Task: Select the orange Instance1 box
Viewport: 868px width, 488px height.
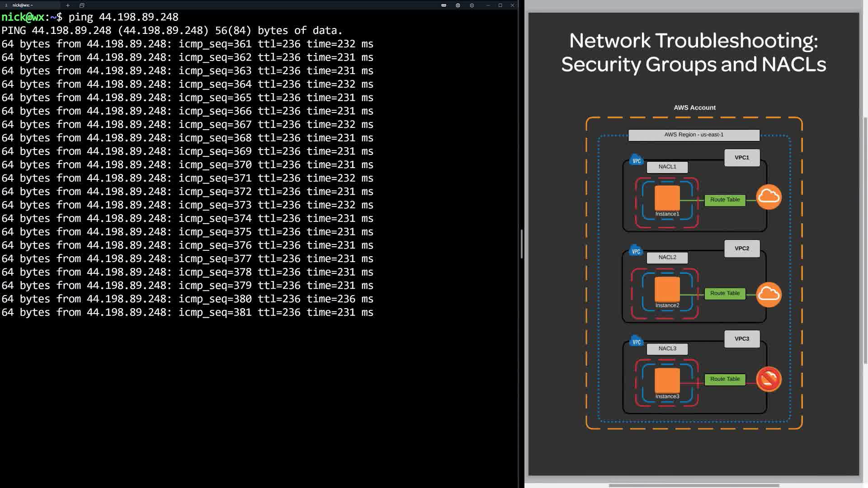Action: [667, 198]
